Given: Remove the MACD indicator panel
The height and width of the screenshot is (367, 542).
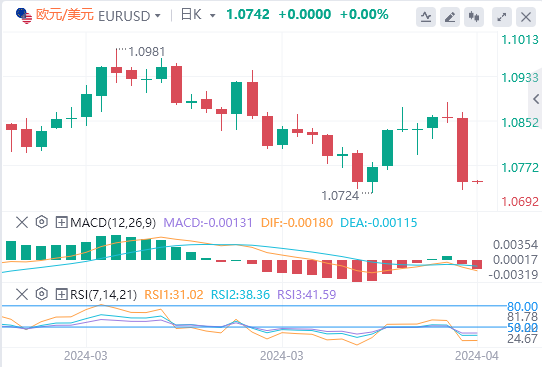Looking at the screenshot, I should [x=22, y=222].
